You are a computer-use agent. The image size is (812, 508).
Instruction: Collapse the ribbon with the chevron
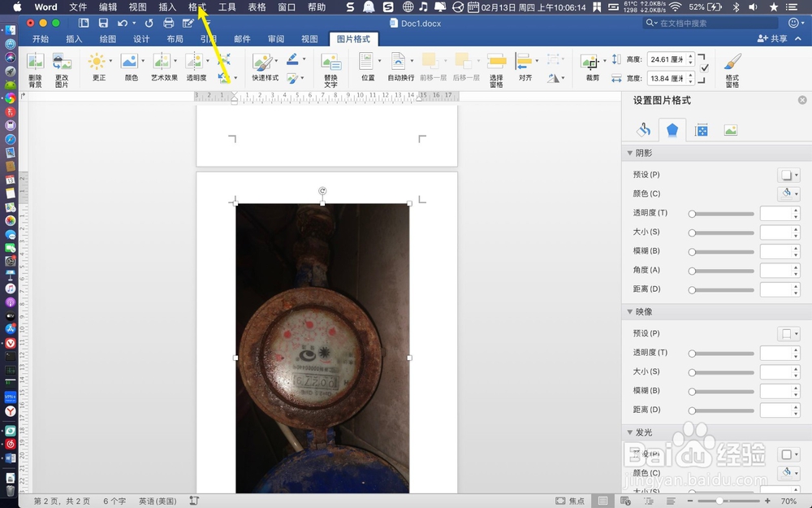tap(798, 38)
